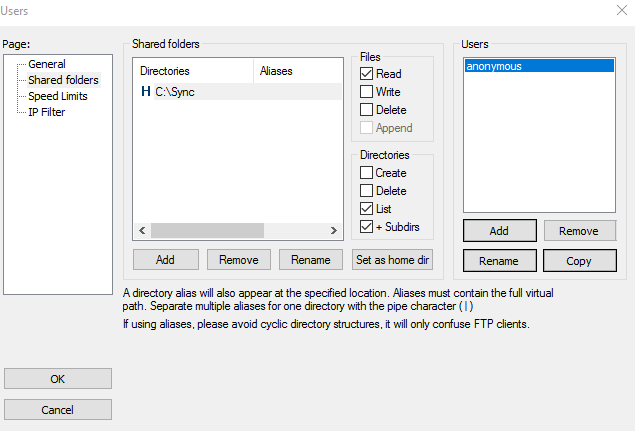Toggle the Write files permission checkbox

(x=367, y=92)
